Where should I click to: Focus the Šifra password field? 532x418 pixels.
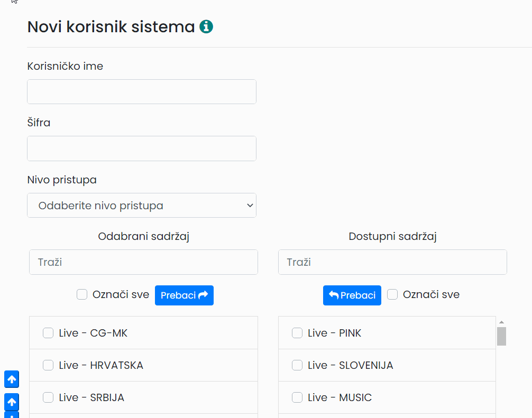[x=142, y=148]
